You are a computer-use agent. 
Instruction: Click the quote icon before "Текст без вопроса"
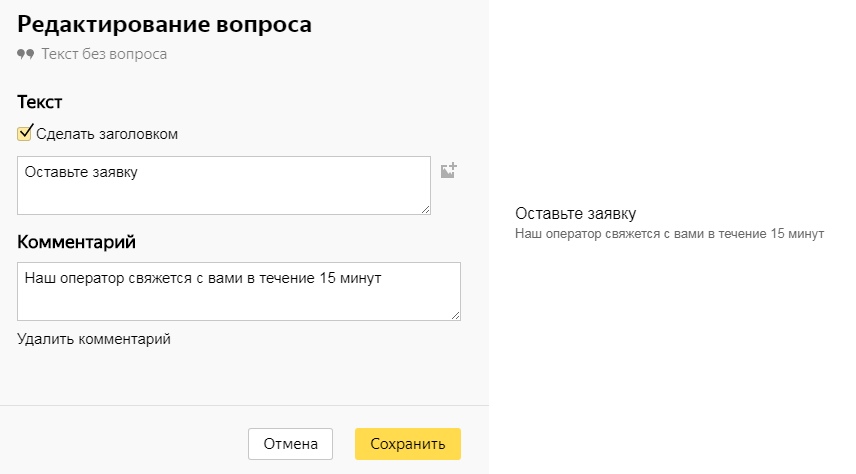pos(26,54)
